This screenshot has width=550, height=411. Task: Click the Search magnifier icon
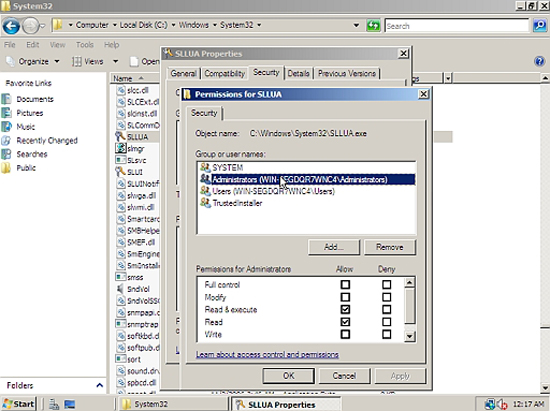[539, 26]
